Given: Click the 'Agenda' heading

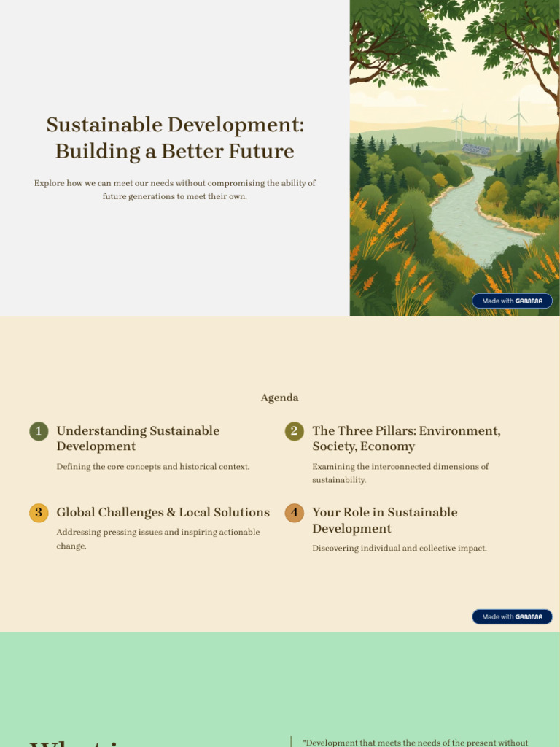Looking at the screenshot, I should 279,398.
